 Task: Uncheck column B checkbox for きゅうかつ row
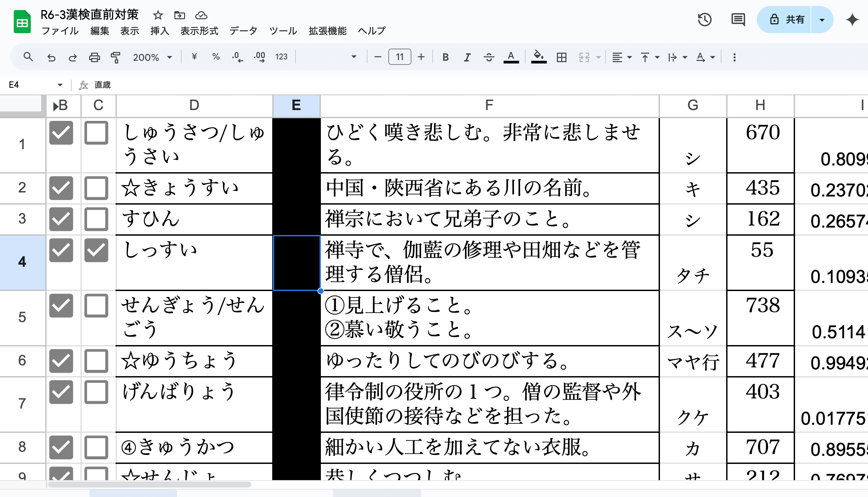(61, 447)
